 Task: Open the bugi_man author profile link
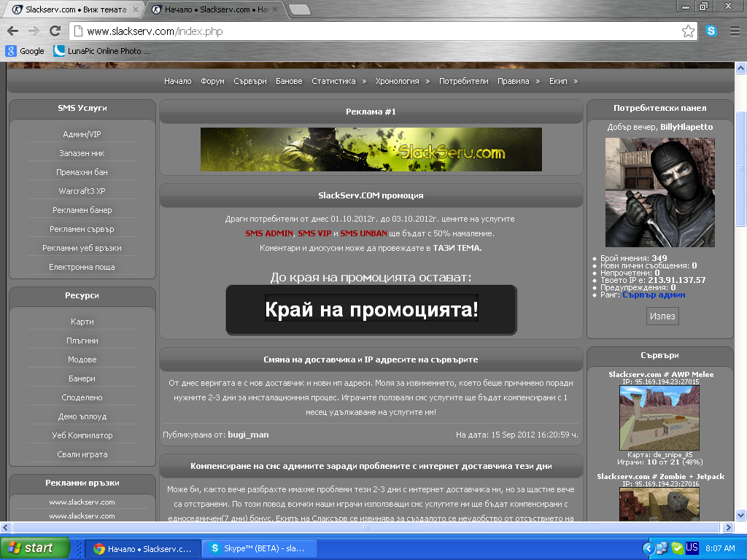click(x=248, y=435)
